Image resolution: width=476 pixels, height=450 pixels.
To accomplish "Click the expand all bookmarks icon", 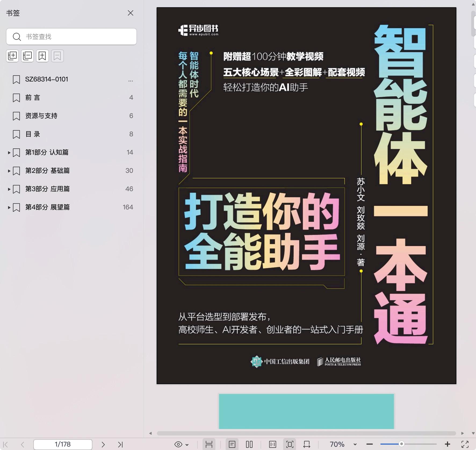I will (12, 56).
